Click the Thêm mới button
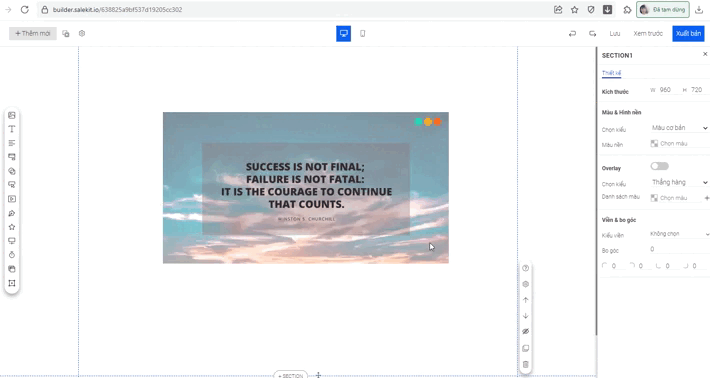 [x=33, y=33]
